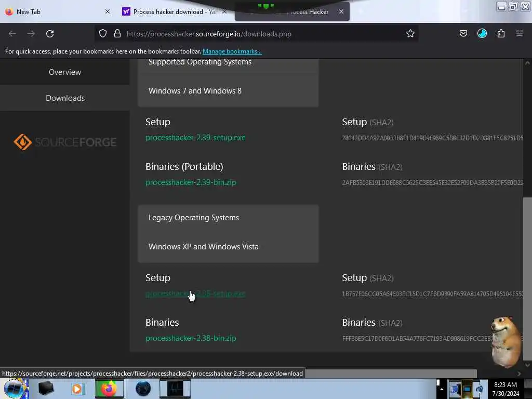532x399 pixels.
Task: Open the Overview sidebar item
Action: [x=65, y=72]
